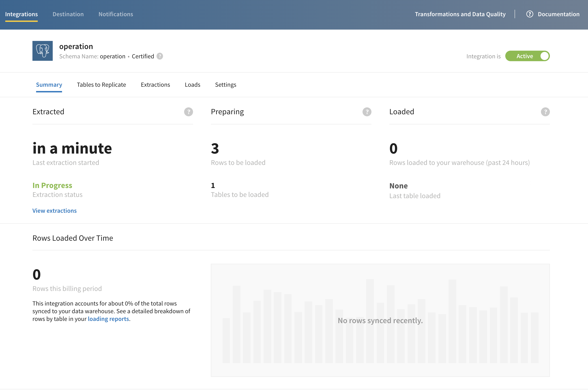This screenshot has height=391, width=588.
Task: Click the View extractions link
Action: 54,211
